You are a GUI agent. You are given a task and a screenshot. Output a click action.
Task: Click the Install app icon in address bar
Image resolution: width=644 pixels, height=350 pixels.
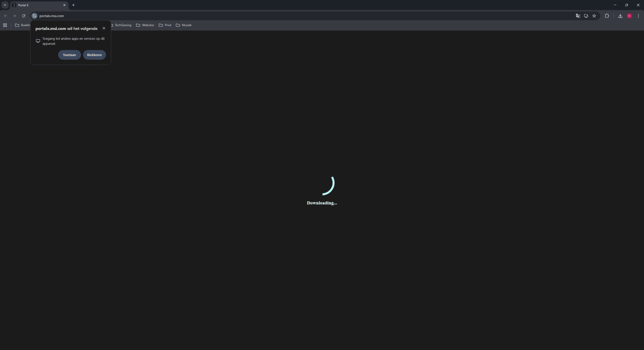586,16
